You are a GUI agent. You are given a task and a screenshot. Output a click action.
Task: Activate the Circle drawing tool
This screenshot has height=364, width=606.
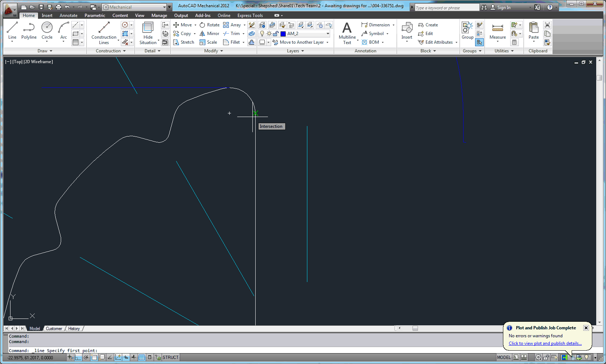point(47,29)
